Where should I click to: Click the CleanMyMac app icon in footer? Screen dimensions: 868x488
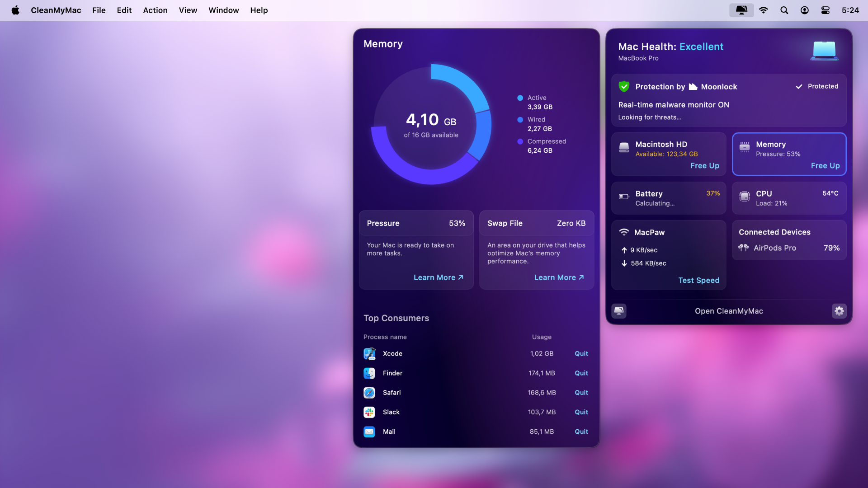click(619, 311)
